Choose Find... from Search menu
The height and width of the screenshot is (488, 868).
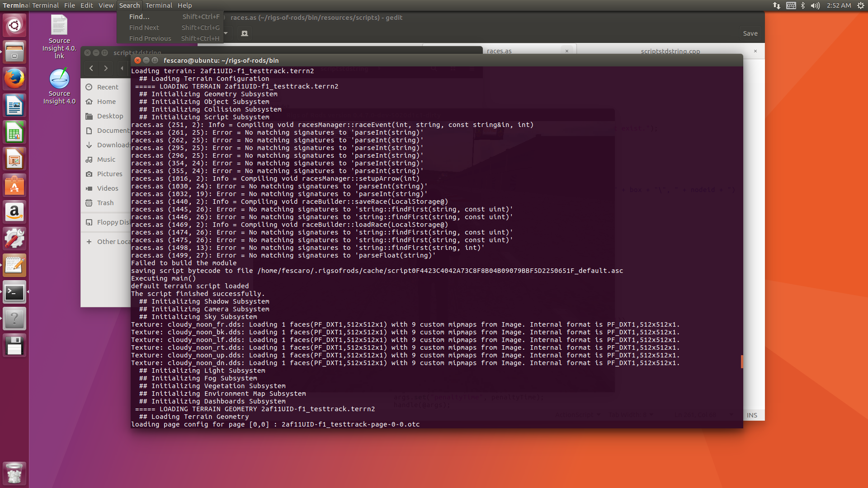170,17
